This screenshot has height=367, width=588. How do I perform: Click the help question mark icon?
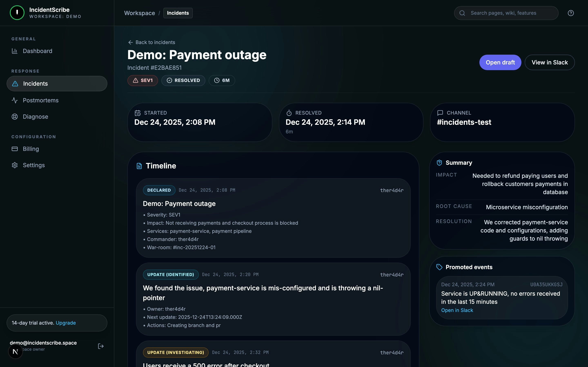[x=570, y=13]
